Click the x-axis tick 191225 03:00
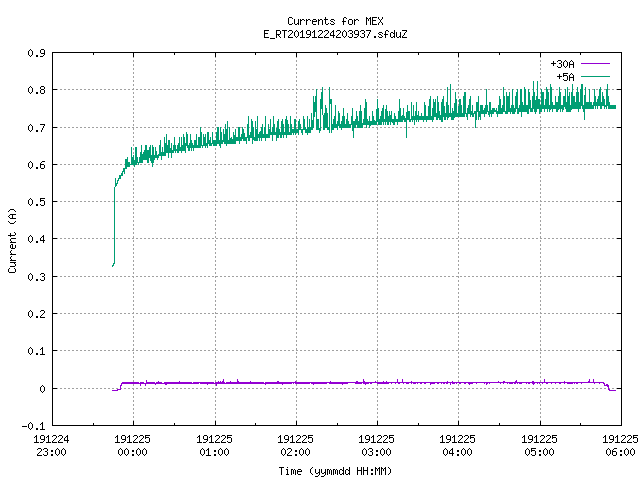 click(376, 445)
